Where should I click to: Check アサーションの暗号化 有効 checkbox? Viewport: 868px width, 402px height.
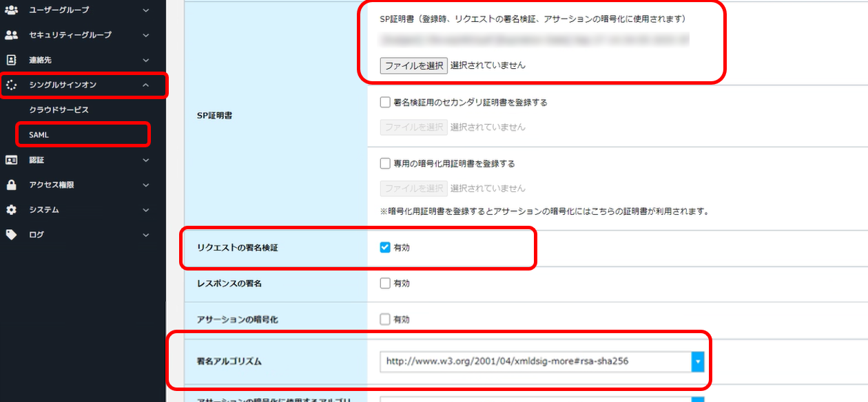[385, 319]
